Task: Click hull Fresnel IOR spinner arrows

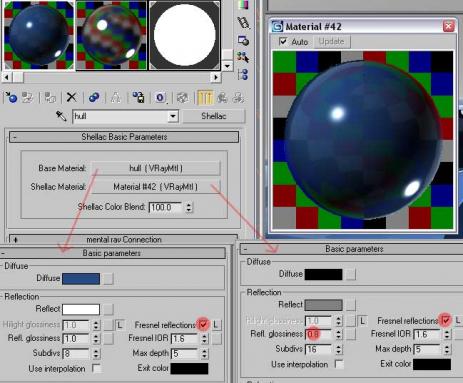Action: click(204, 339)
